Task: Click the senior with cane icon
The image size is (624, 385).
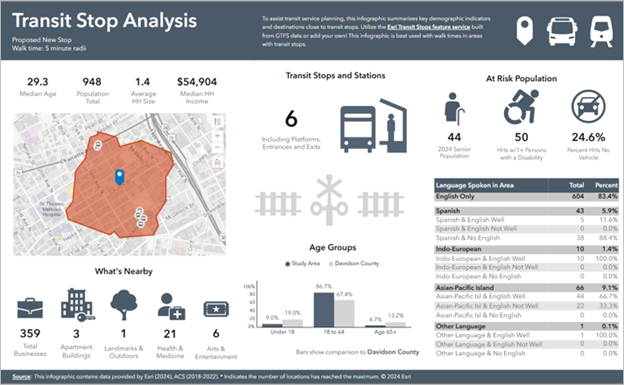Action: pyautogui.click(x=454, y=109)
